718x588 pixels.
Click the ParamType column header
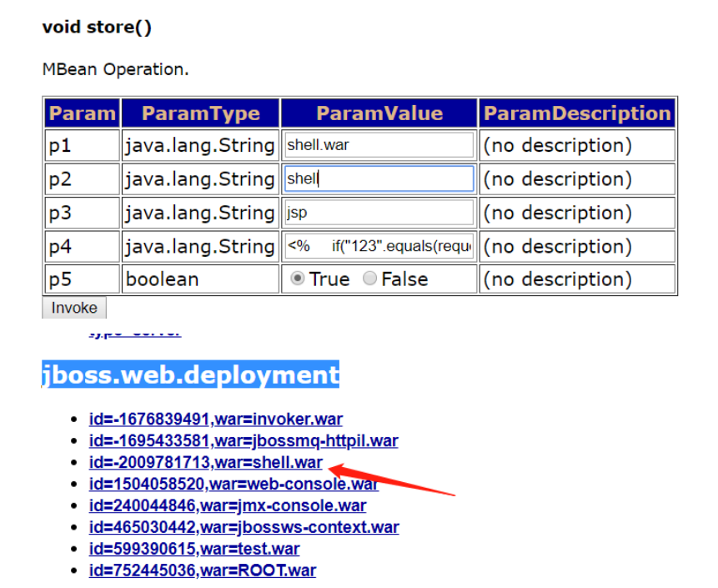tap(201, 113)
